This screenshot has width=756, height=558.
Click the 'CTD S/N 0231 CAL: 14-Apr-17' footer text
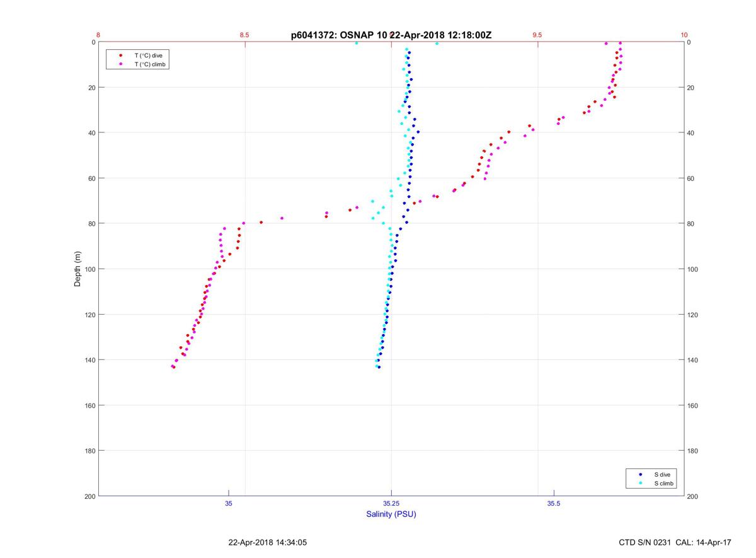coord(675,542)
